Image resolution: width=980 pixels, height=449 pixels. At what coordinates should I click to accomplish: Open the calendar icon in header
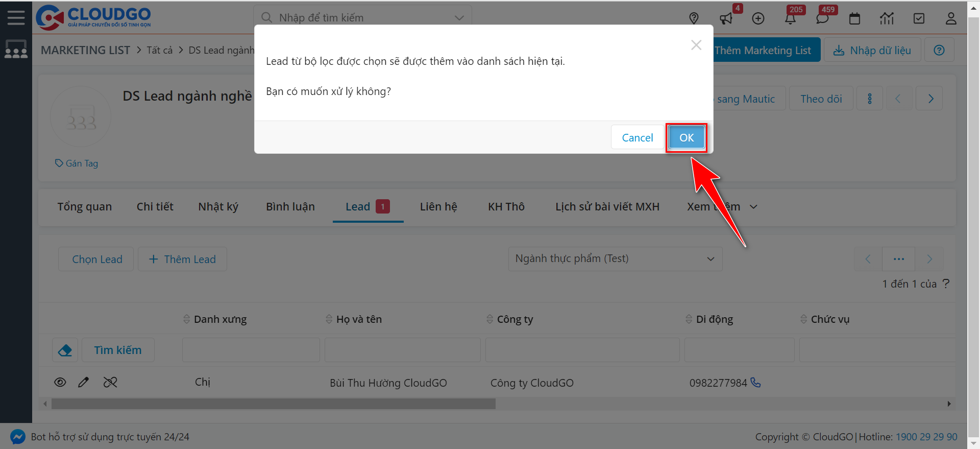point(854,19)
